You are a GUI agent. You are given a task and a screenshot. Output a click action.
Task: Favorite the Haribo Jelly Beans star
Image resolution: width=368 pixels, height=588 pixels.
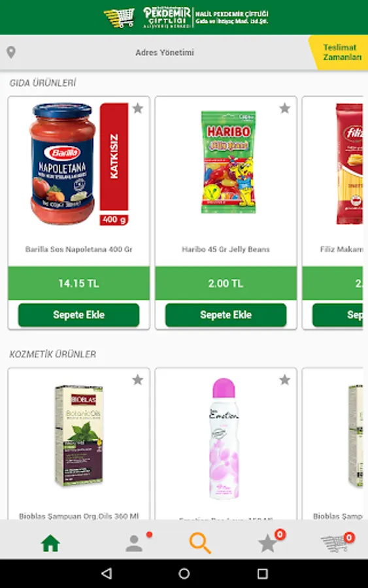[285, 108]
